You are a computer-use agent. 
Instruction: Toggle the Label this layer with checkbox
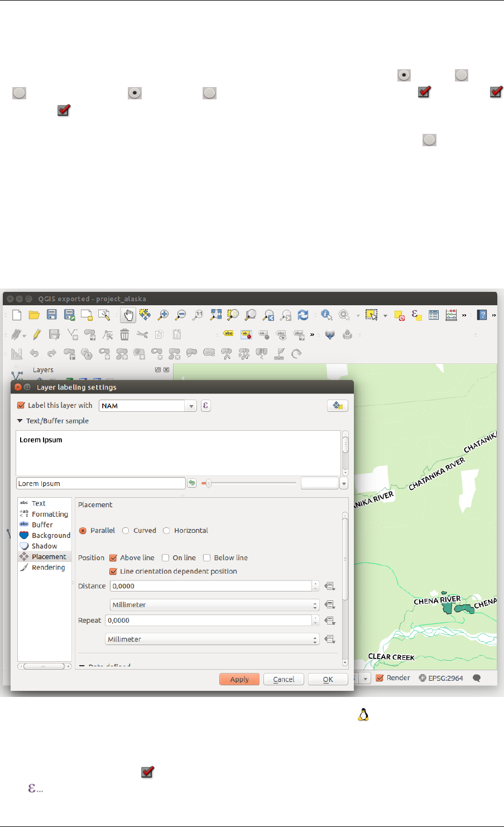(21, 406)
